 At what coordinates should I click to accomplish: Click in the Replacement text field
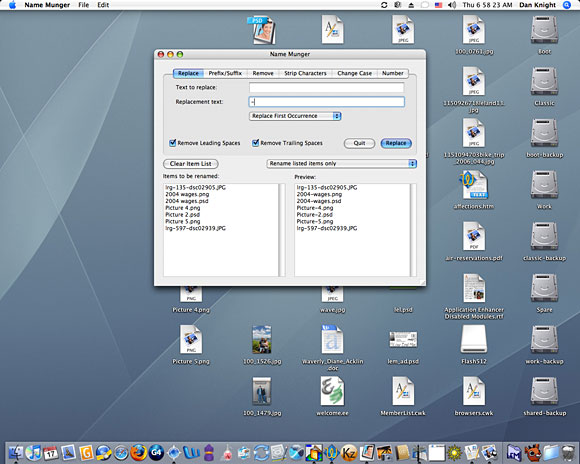click(327, 102)
